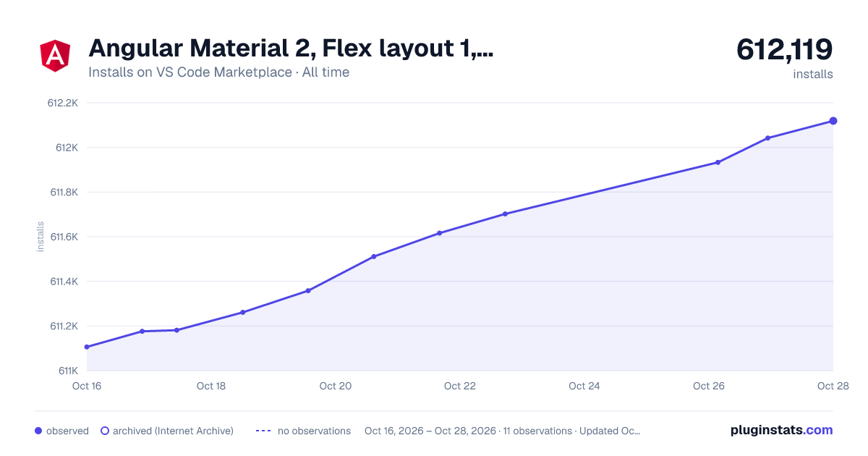Image resolution: width=868 pixels, height=456 pixels.
Task: Click the '611.2K' y-axis label
Action: tap(63, 326)
